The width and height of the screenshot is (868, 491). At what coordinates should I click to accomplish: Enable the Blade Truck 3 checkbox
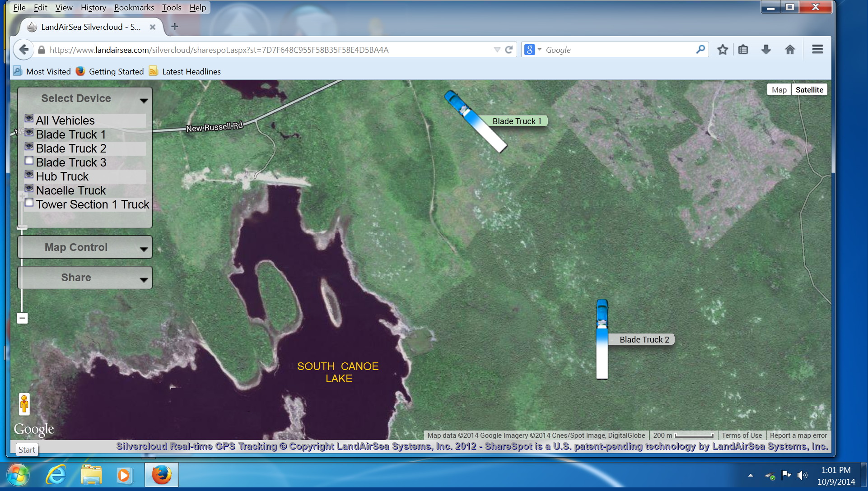tap(29, 161)
